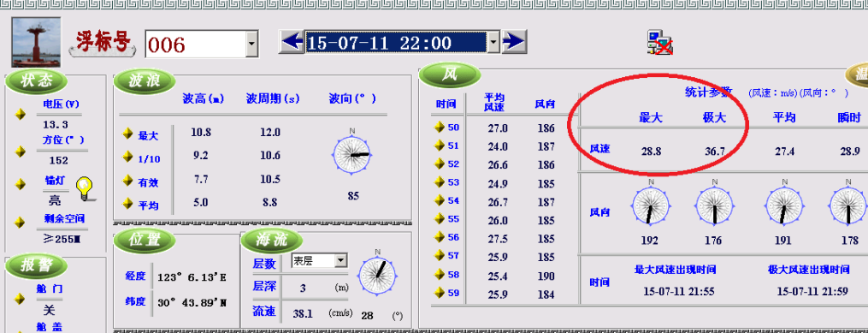The width and height of the screenshot is (868, 333).
Task: Click the next time right arrow button
Action: click(514, 42)
